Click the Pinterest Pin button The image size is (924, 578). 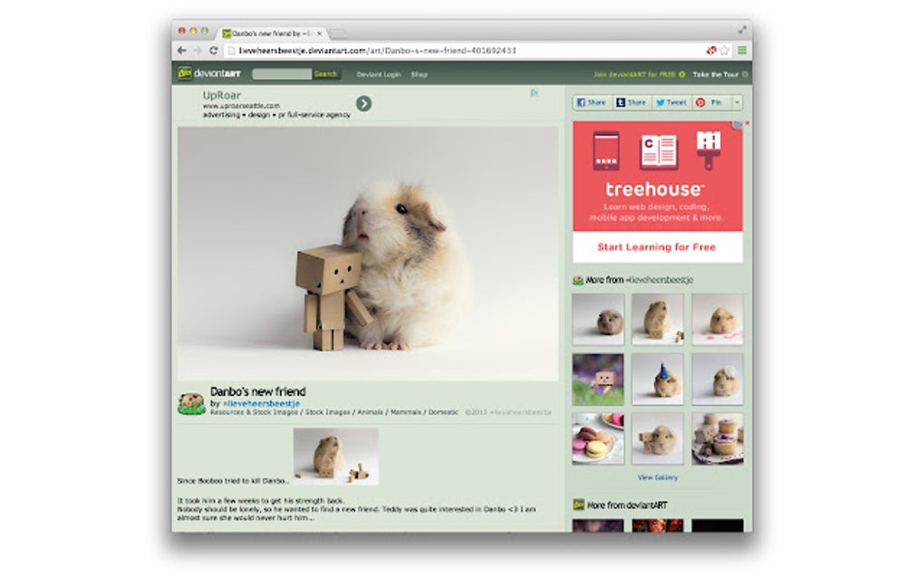tap(709, 102)
